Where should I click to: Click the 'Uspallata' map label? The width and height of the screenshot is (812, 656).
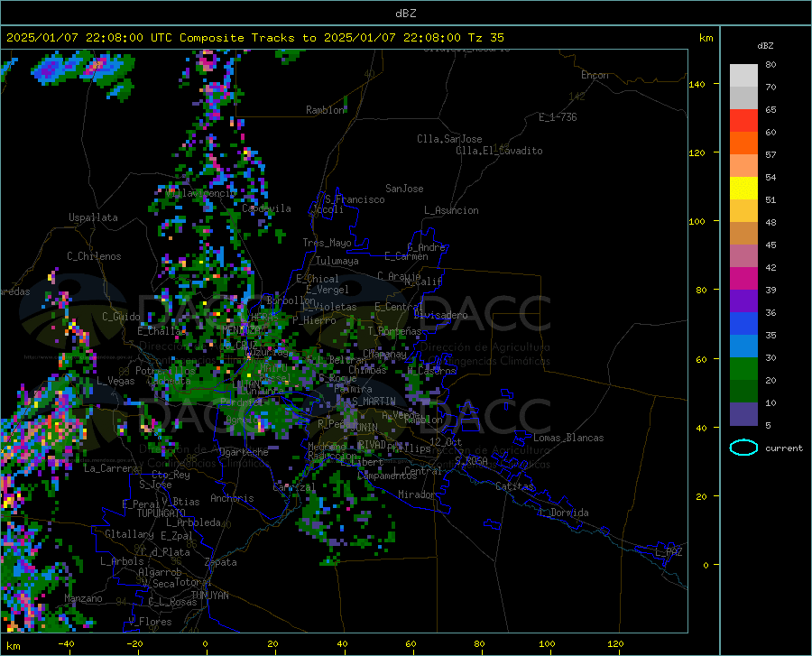pos(93,217)
